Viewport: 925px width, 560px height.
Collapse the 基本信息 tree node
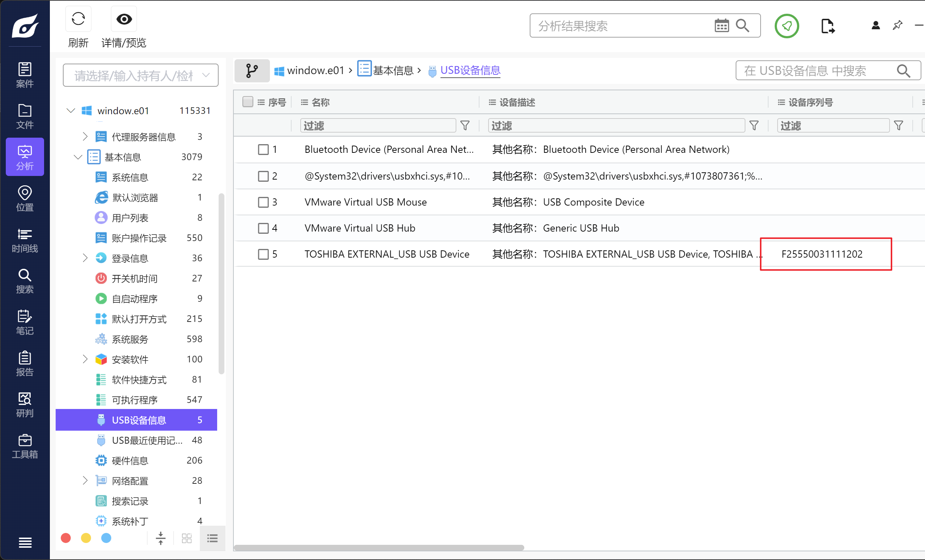click(78, 157)
